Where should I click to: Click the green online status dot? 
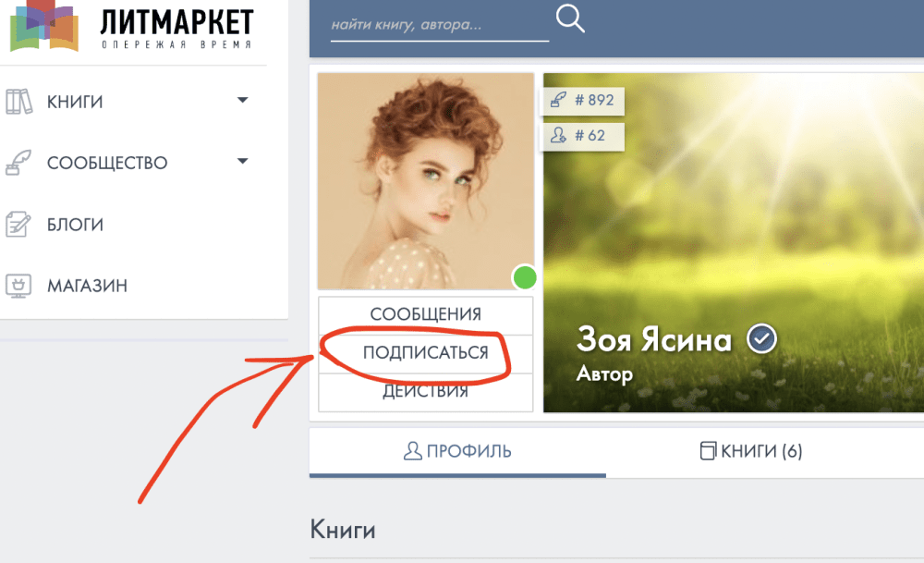525,277
